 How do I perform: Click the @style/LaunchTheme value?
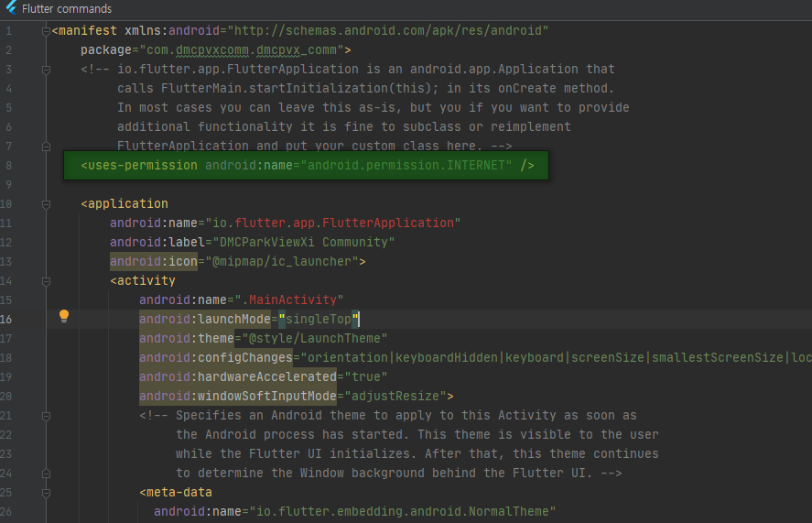coord(314,338)
